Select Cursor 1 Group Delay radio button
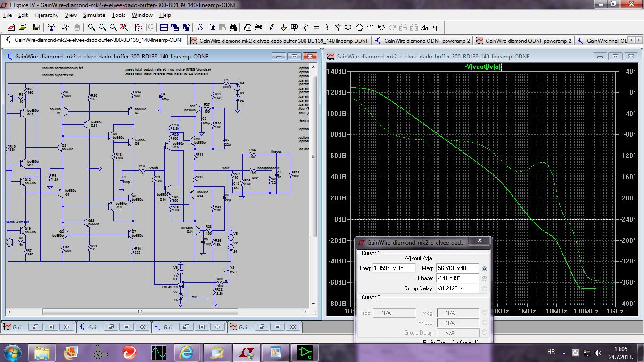Viewport: 644px width, 362px height. click(485, 288)
